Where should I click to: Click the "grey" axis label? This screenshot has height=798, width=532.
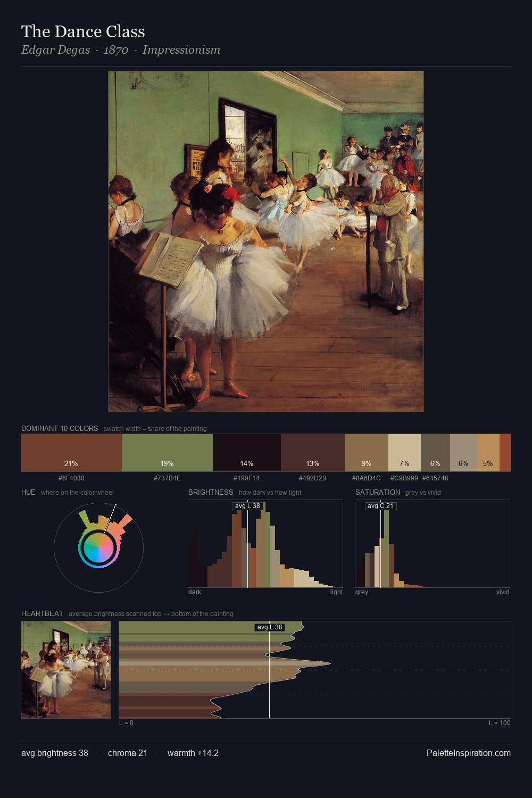pyautogui.click(x=362, y=592)
